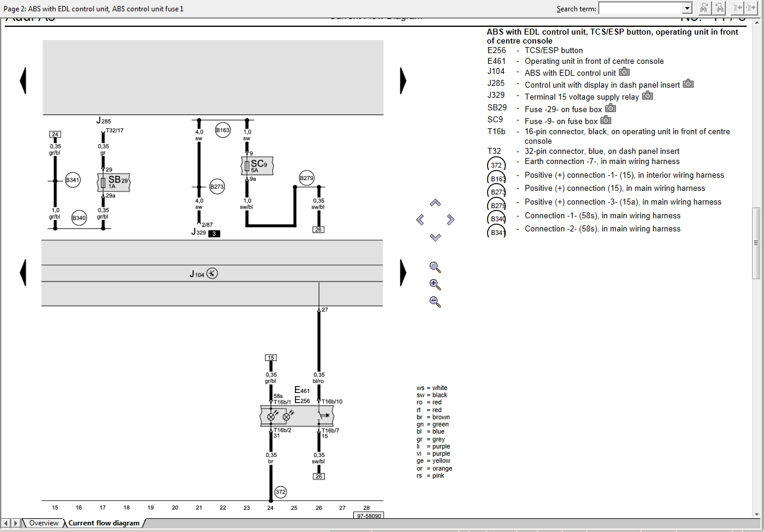764x532 pixels.
Task: Pan diagram down with the down chevron
Action: (x=435, y=237)
